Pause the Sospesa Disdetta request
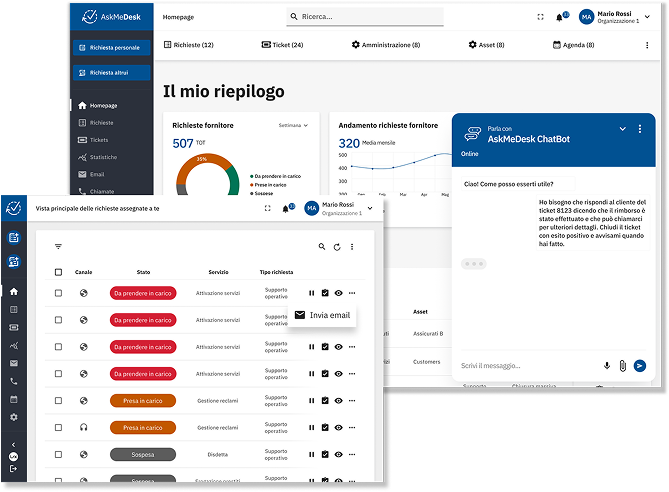Image resolution: width=669 pixels, height=492 pixels. (x=311, y=454)
